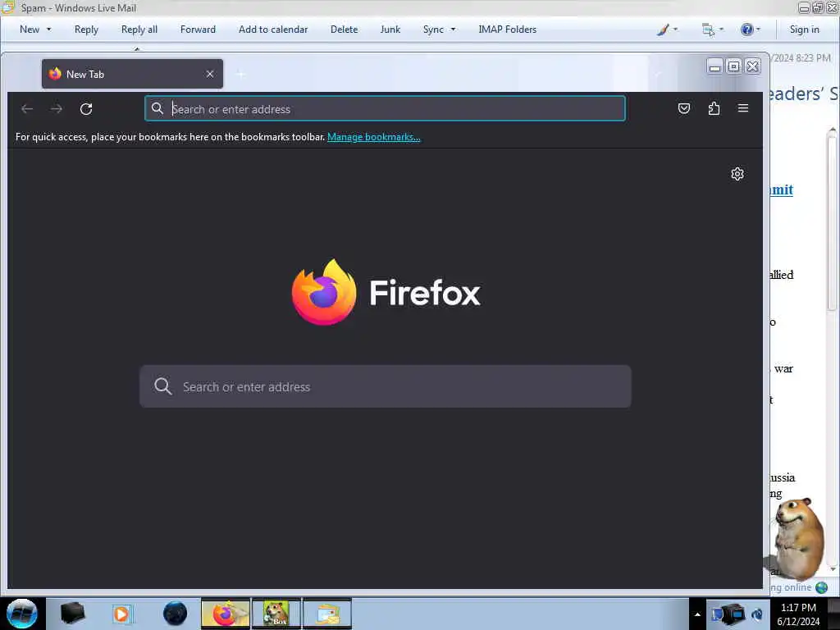Open a new Firefox tab with plus

click(240, 75)
